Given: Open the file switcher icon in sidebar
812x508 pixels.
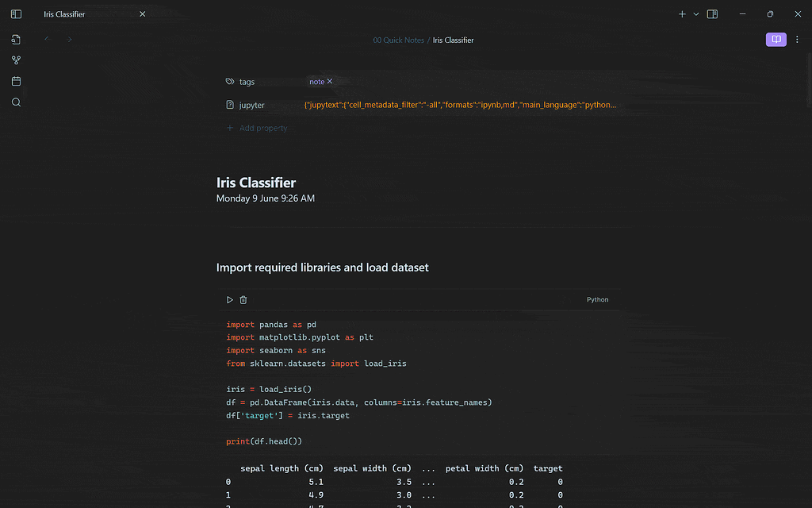Looking at the screenshot, I should (16, 39).
